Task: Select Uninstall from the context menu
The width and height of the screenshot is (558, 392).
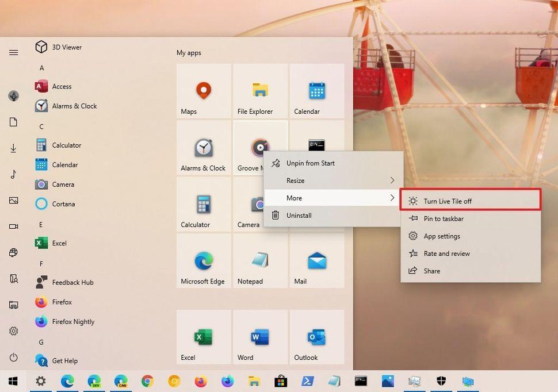Action: tap(335, 215)
